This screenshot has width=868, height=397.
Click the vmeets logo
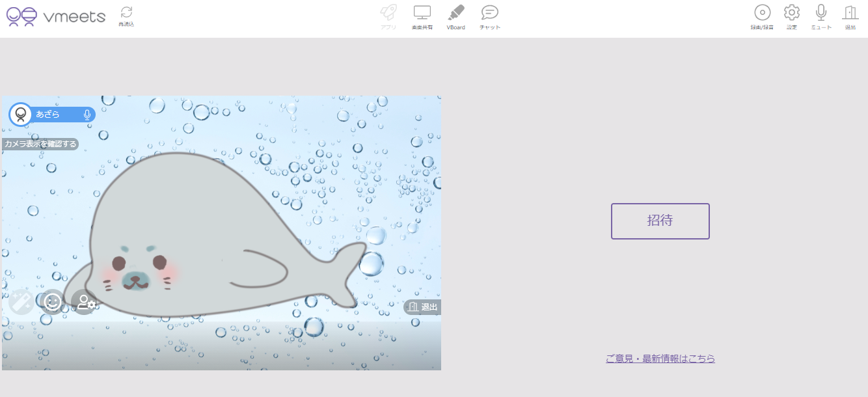56,16
